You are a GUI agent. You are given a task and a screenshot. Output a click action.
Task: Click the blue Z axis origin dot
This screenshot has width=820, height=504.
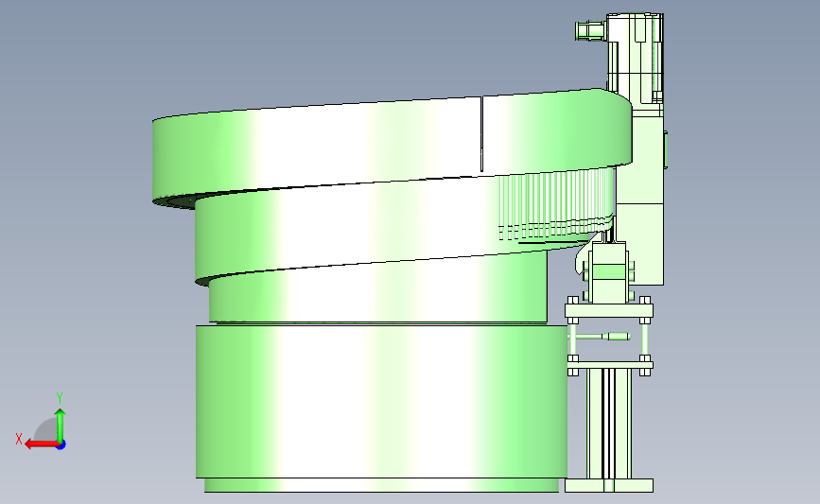(x=61, y=444)
